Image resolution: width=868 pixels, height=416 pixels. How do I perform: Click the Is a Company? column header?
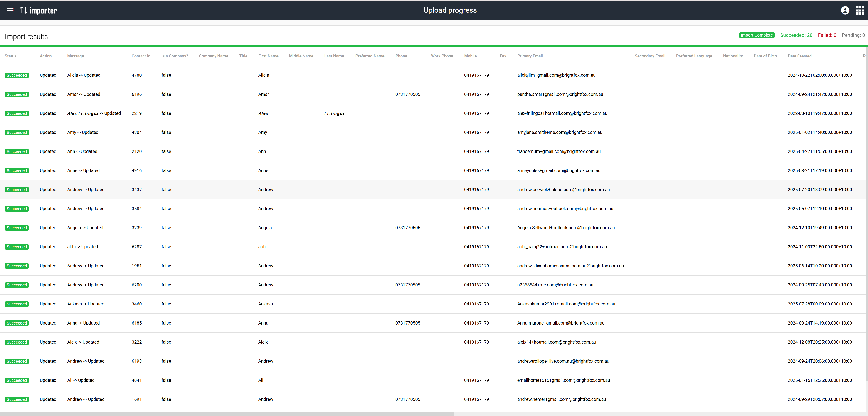(x=175, y=56)
